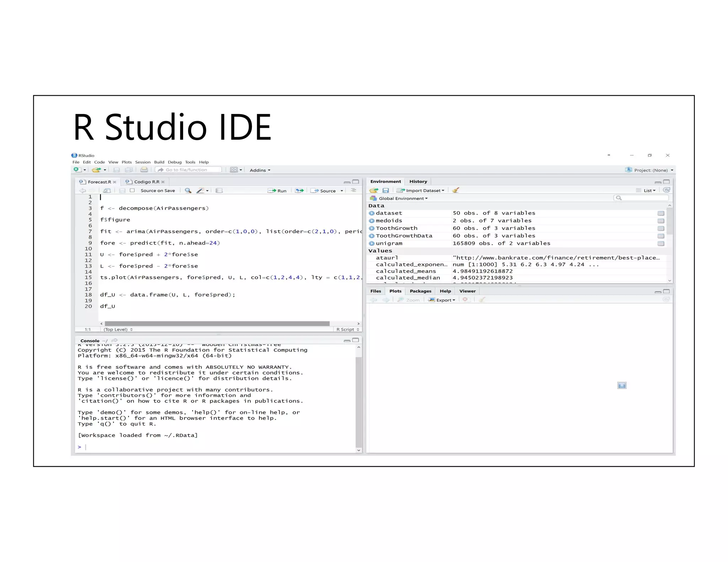Click the Print icon in main toolbar

point(144,170)
